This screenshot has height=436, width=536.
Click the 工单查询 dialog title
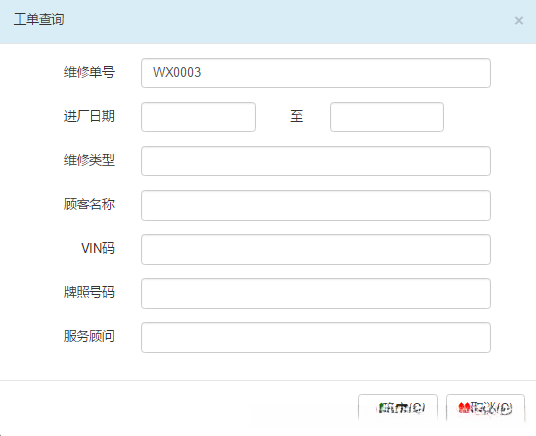click(x=39, y=19)
